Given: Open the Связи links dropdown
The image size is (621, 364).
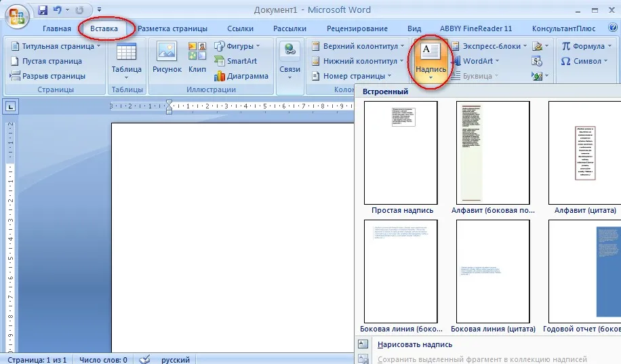Looking at the screenshot, I should [x=289, y=60].
